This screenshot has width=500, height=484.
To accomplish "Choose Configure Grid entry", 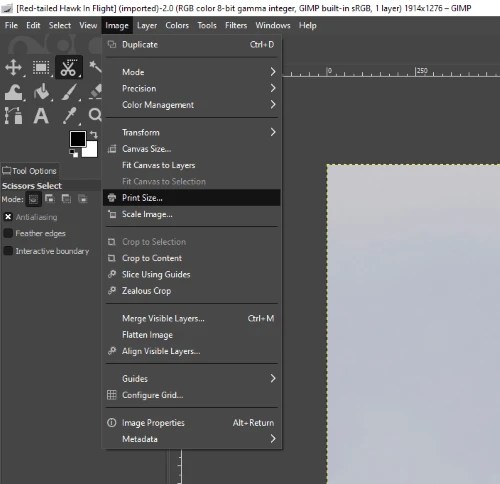I will coord(191,395).
